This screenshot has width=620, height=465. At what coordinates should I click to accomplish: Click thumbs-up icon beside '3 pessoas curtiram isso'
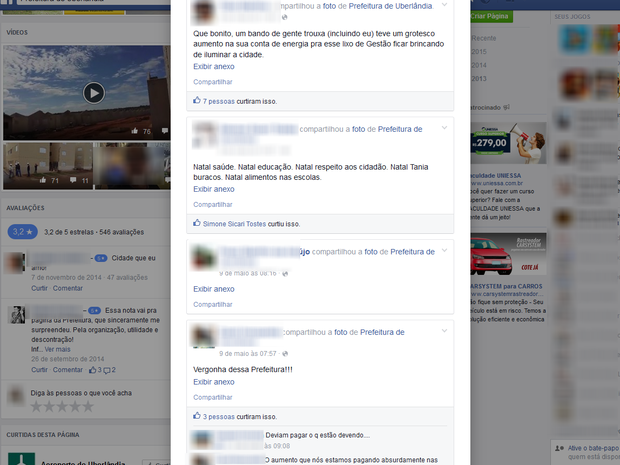(196, 415)
